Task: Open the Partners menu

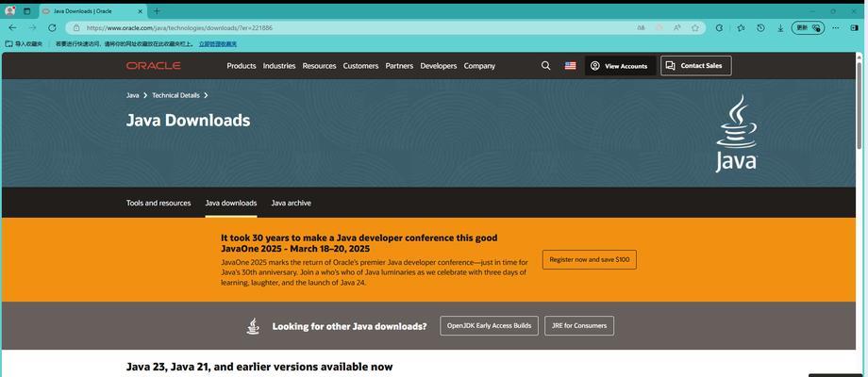Action: (x=399, y=66)
